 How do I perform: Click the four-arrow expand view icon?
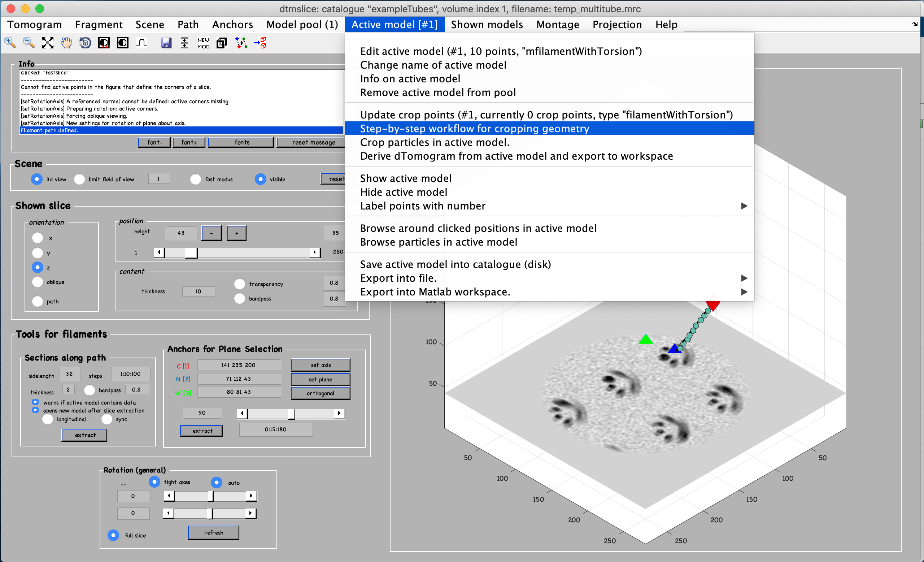coord(48,43)
